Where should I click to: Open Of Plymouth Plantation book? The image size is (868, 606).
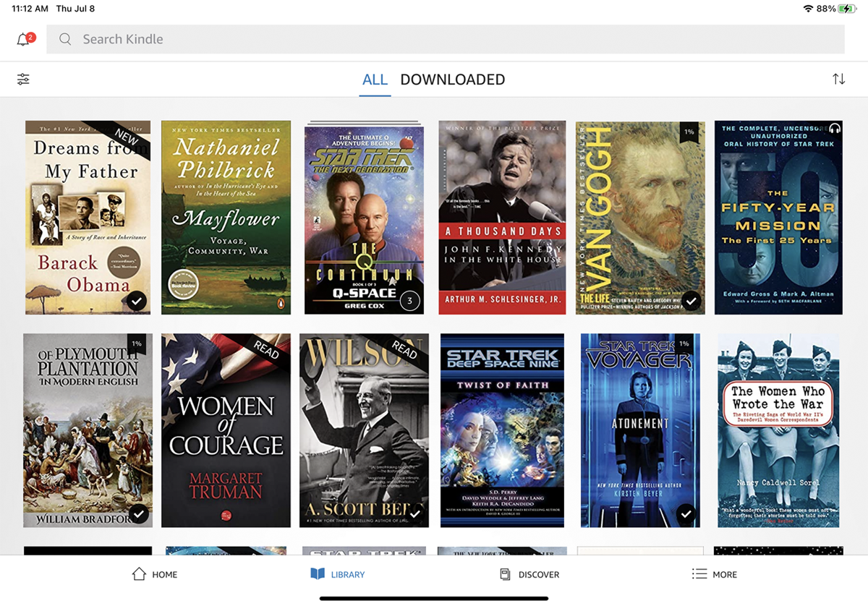click(x=88, y=430)
